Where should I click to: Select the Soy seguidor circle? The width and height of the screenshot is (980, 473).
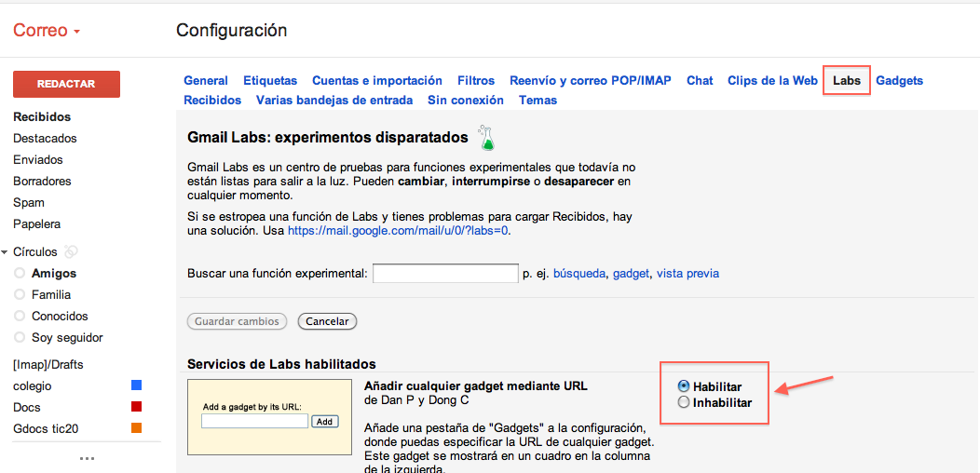pos(67,337)
